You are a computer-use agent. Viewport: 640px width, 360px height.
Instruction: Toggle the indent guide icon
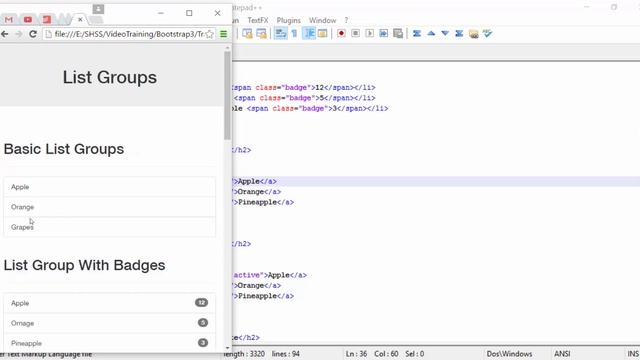(309, 33)
